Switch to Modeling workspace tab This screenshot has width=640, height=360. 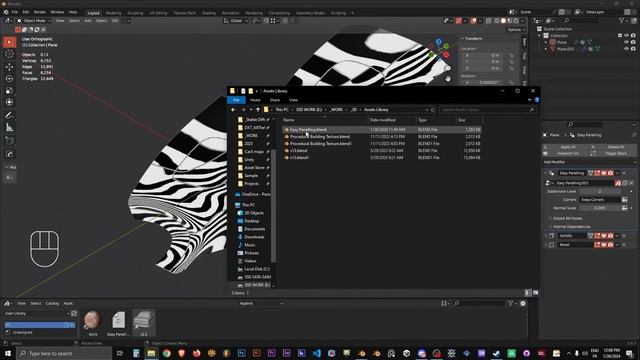click(113, 13)
